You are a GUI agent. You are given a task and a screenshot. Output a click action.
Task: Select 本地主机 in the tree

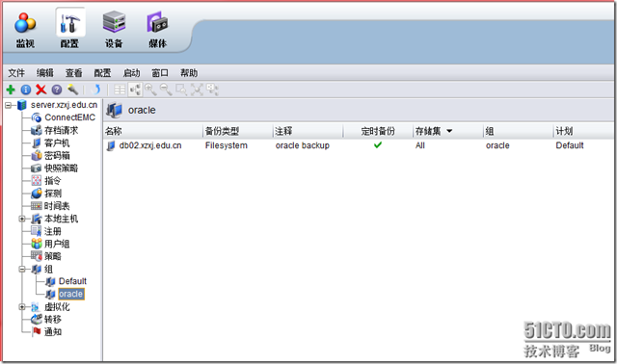point(61,219)
